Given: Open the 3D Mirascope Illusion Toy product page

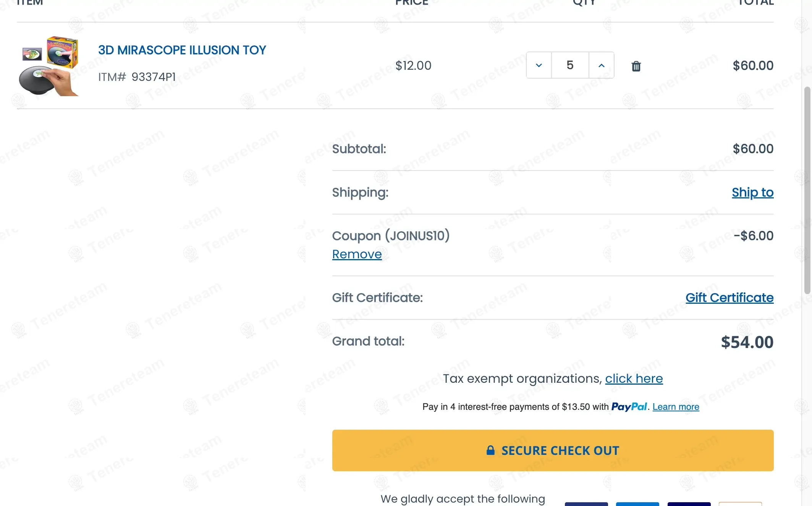Looking at the screenshot, I should tap(182, 50).
